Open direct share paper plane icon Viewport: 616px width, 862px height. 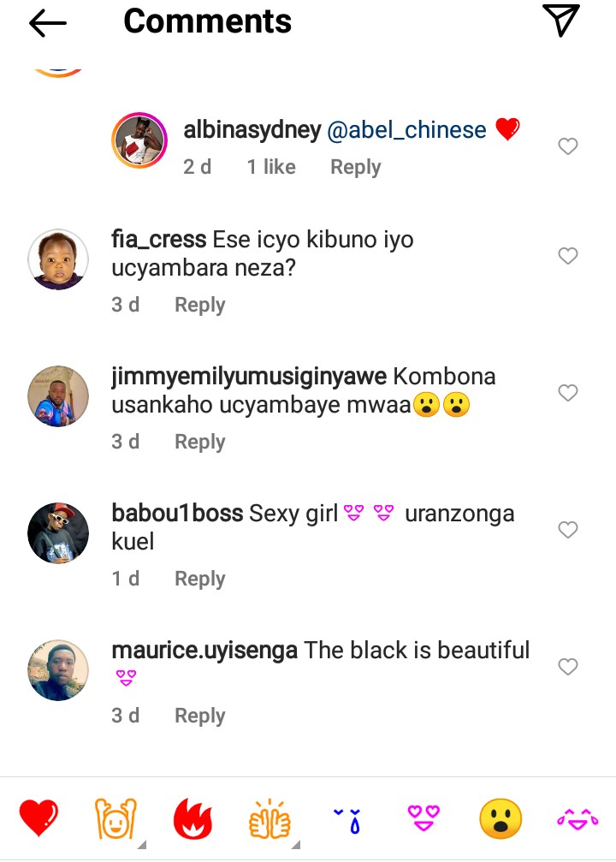(x=560, y=21)
